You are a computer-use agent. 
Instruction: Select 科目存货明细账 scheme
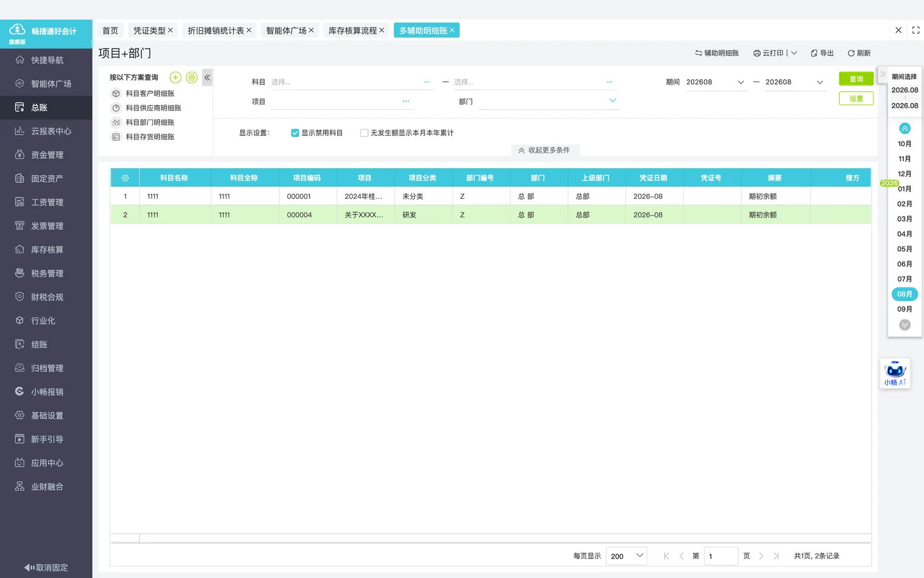[x=150, y=137]
